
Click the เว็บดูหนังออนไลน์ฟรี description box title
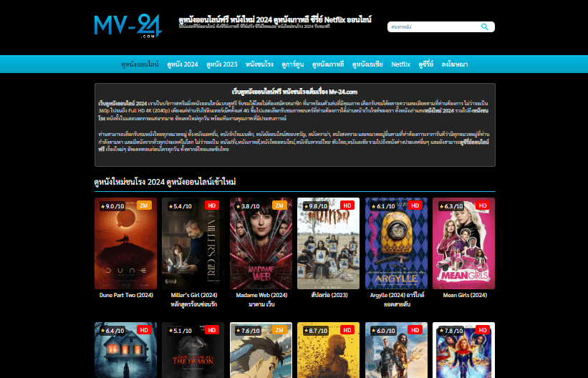(x=295, y=92)
